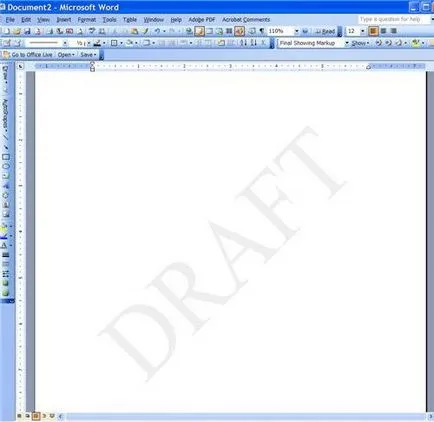Click the Type a question for help box
Screen dimensions: 434x422
click(x=393, y=19)
